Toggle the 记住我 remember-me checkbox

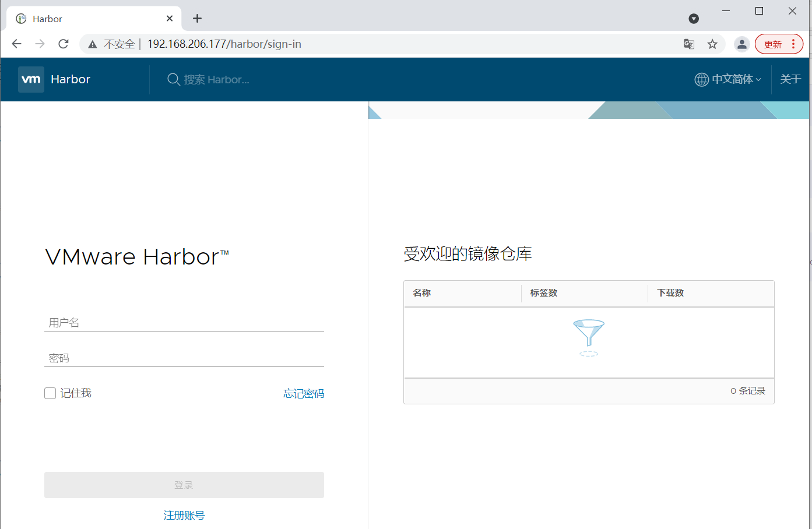click(x=50, y=393)
